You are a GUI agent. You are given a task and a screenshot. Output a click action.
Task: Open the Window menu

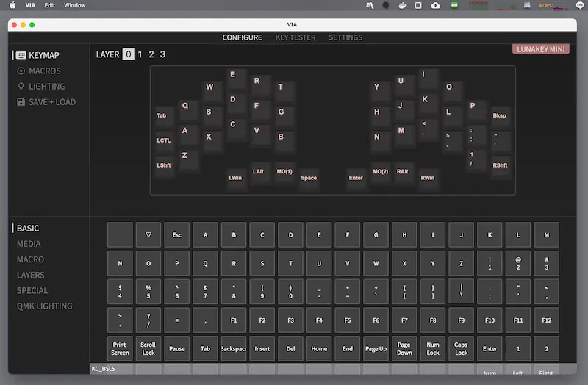pos(75,5)
